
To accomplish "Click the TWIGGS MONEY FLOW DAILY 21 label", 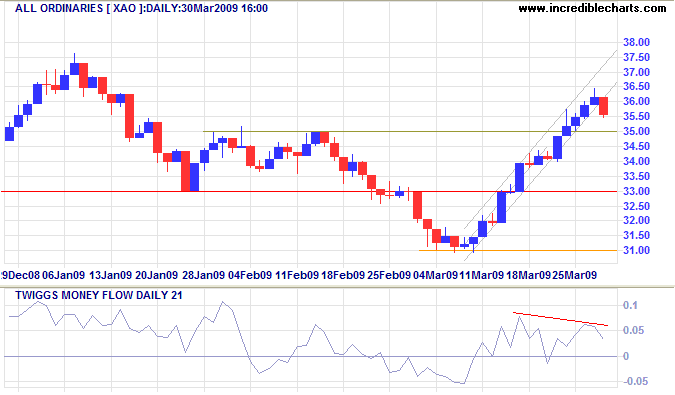I will coord(99,295).
